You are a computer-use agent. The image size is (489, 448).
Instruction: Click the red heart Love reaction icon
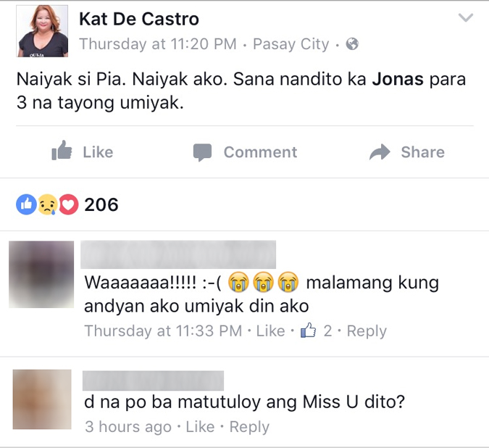tap(69, 204)
